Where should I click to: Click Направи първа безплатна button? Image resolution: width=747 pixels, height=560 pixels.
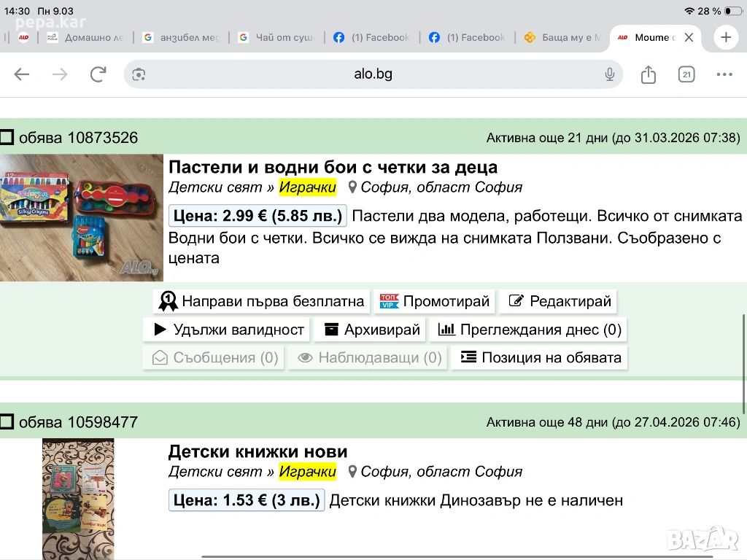[x=262, y=301]
